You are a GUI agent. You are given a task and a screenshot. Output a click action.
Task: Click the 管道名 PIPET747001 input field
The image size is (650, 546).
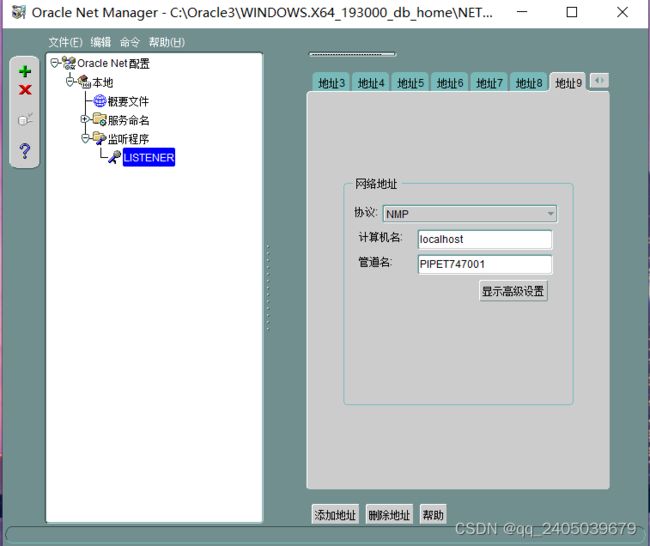pos(485,264)
